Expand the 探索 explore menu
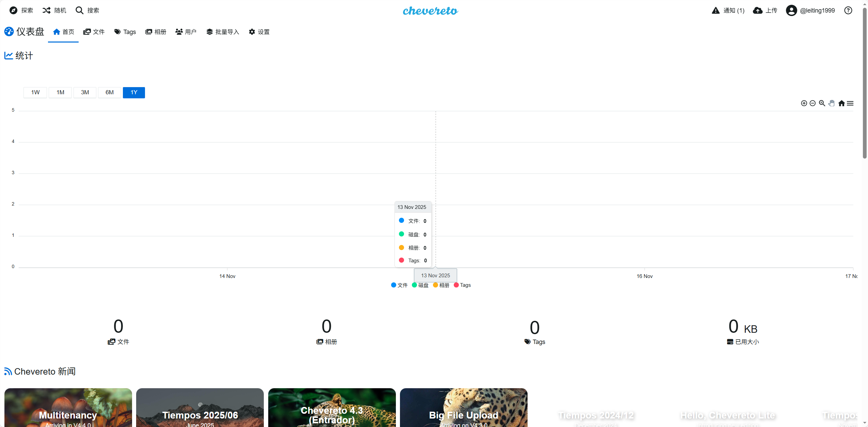868x427 pixels. (x=21, y=11)
